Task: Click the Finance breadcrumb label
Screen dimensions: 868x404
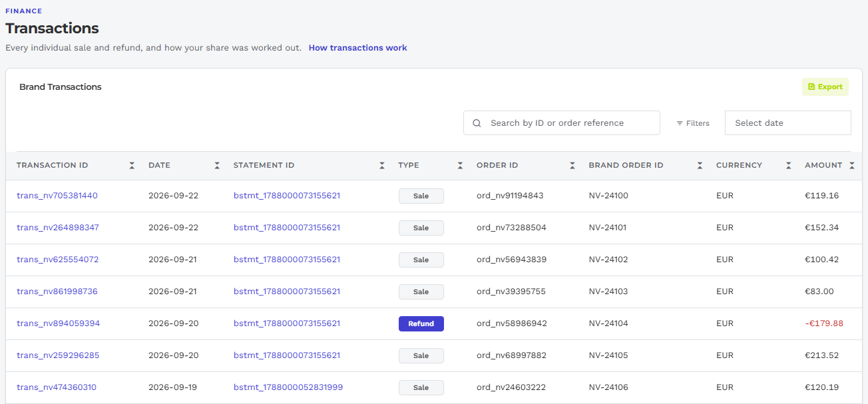Action: point(23,11)
